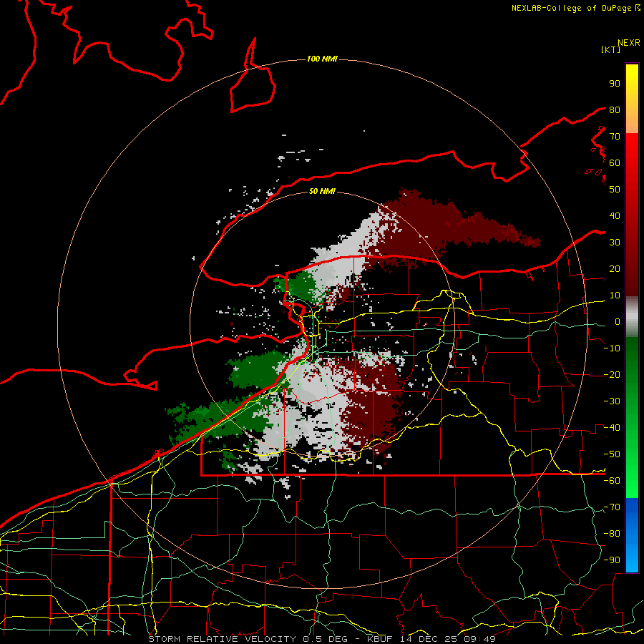The width and height of the screenshot is (644, 644).
Task: Click the KBUF station identifier in the caption
Action: [379, 639]
